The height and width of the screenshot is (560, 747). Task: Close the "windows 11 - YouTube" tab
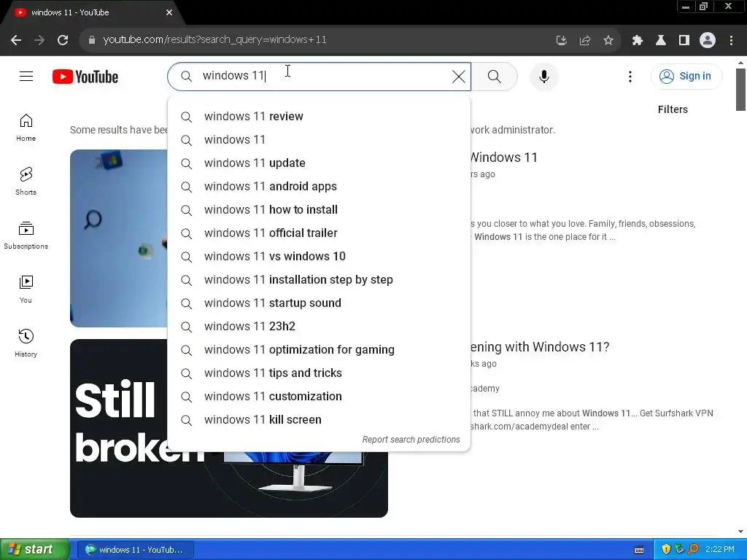click(169, 12)
